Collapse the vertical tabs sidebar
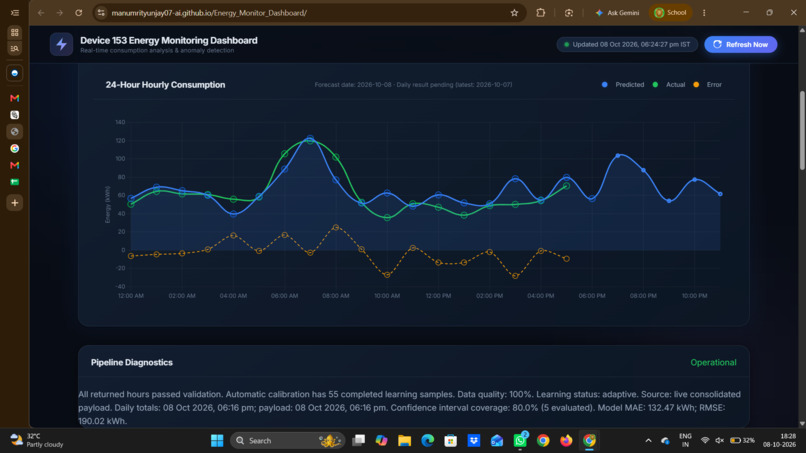This screenshot has width=806, height=453. tap(14, 13)
